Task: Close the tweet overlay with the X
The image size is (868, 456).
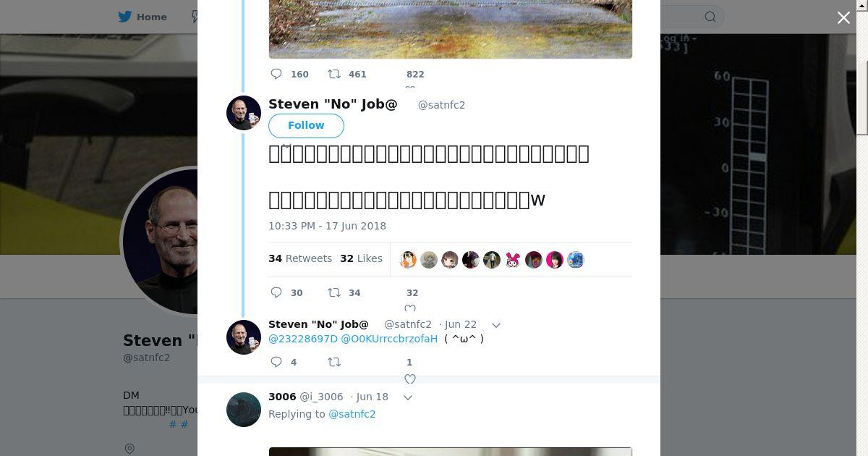Action: [843, 17]
